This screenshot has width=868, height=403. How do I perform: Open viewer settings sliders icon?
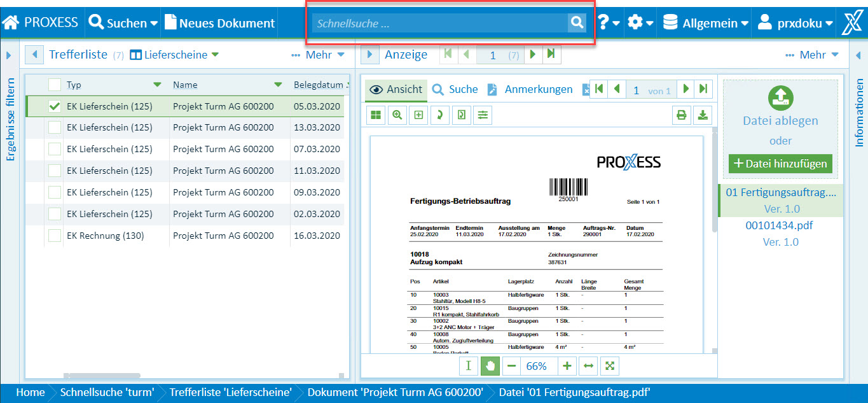click(x=483, y=115)
